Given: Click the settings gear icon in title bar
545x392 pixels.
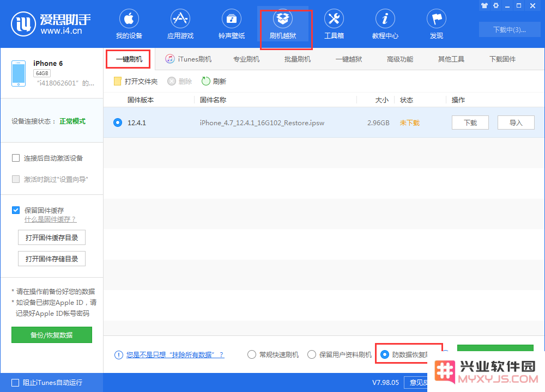Looking at the screenshot, I should click(496, 5).
